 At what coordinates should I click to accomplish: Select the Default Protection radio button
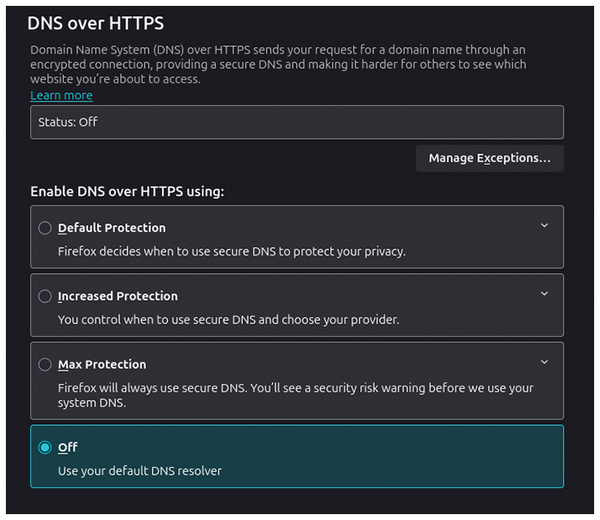tap(45, 228)
